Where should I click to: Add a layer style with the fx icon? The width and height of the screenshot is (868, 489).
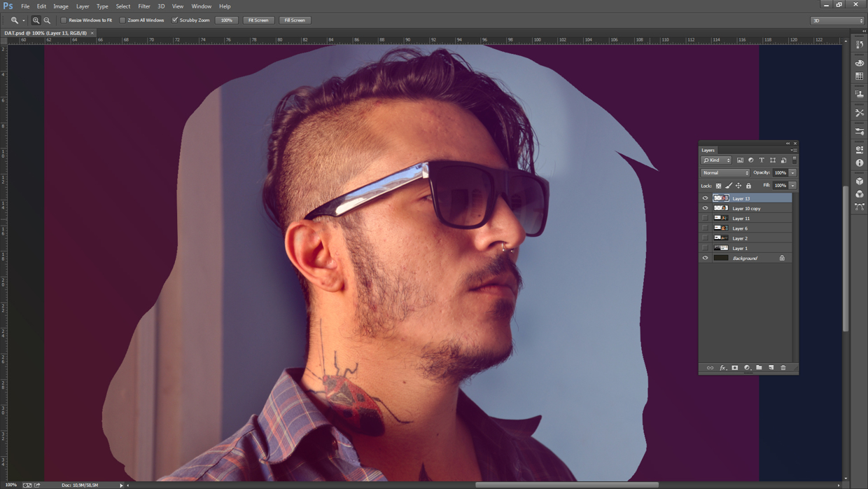pos(722,367)
